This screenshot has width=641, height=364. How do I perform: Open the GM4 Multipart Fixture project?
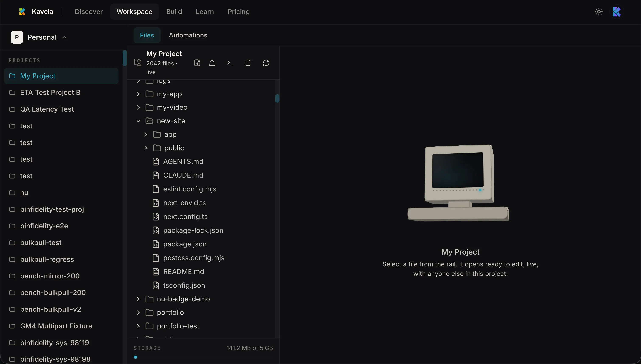click(x=61, y=326)
